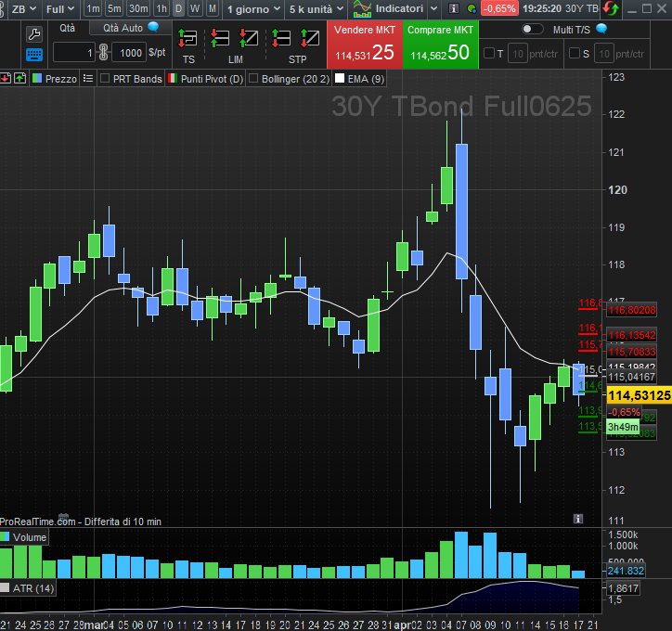Image resolution: width=672 pixels, height=631 pixels.
Task: Click the Volume color swatch
Action: 6,536
